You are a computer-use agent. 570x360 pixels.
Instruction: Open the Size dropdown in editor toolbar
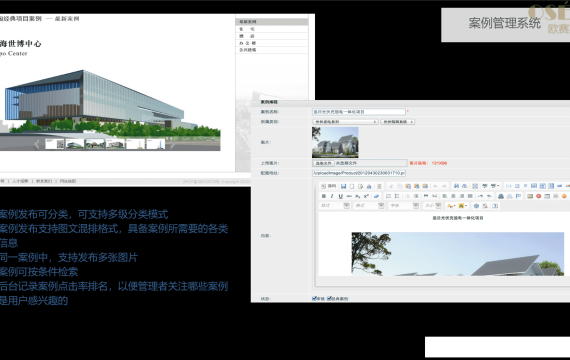[x=433, y=205]
